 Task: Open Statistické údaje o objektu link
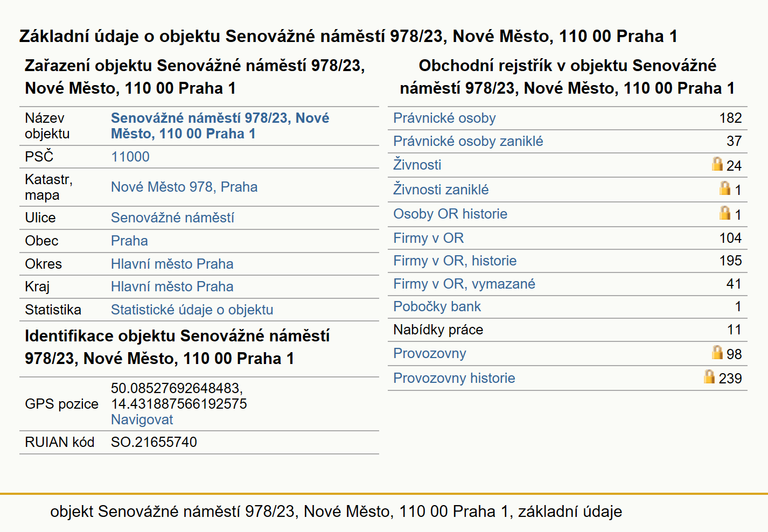coord(192,310)
